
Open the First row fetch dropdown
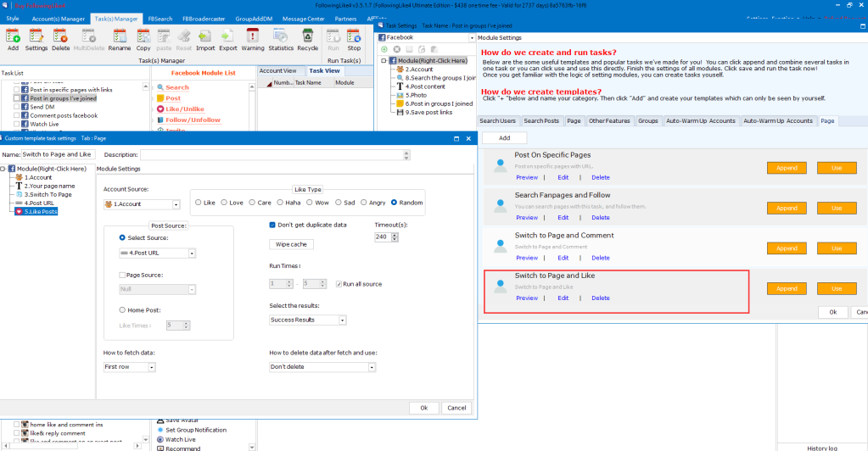pyautogui.click(x=151, y=367)
